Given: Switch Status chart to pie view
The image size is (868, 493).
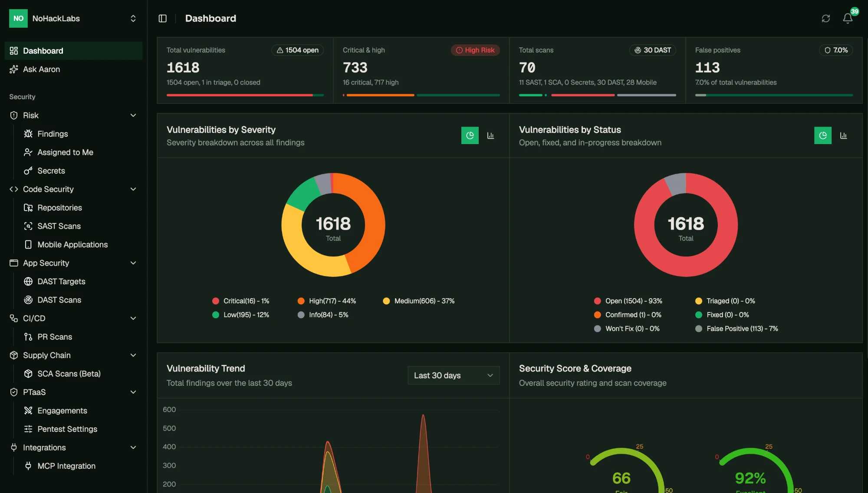Looking at the screenshot, I should (822, 135).
